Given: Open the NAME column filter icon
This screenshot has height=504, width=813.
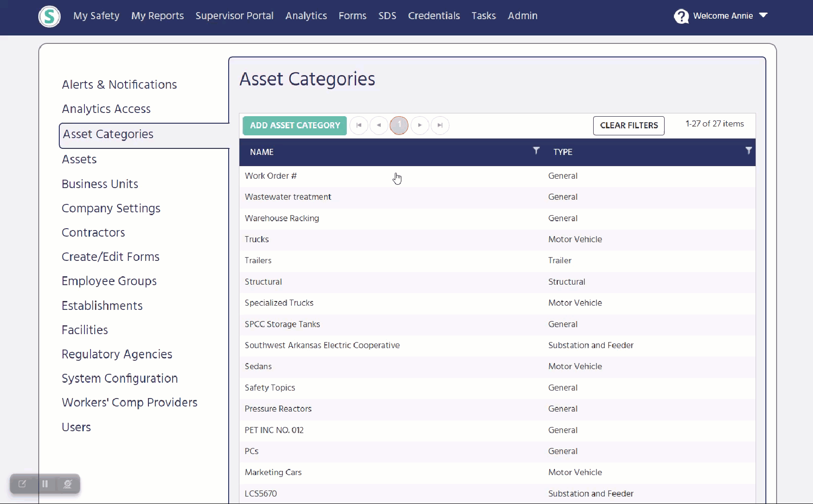Looking at the screenshot, I should pyautogui.click(x=536, y=150).
